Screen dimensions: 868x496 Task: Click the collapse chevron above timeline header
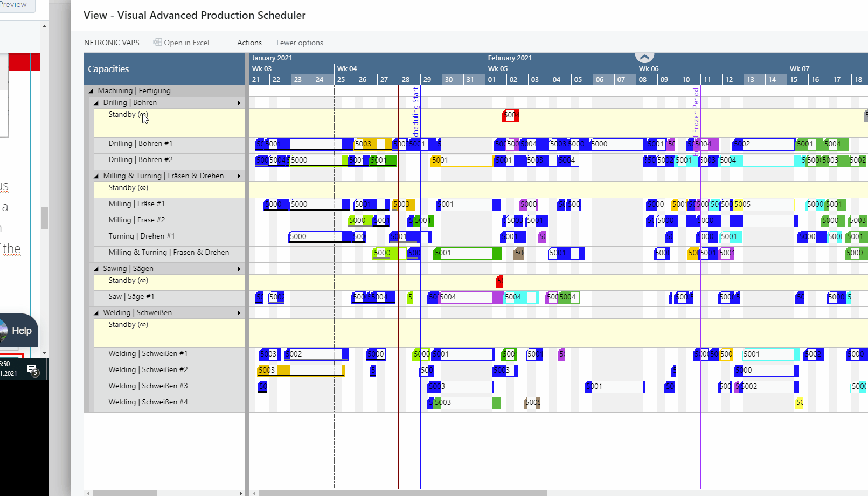pos(644,57)
